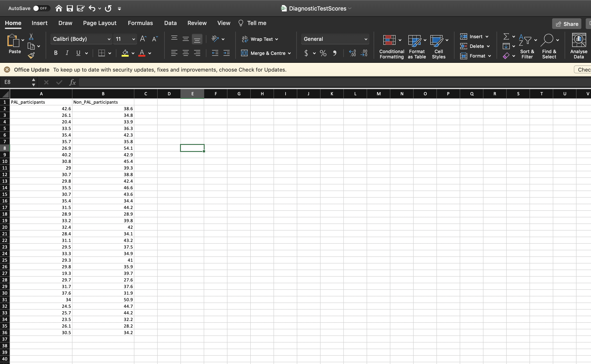Toggle Bold formatting
This screenshot has height=364, width=591.
56,53
